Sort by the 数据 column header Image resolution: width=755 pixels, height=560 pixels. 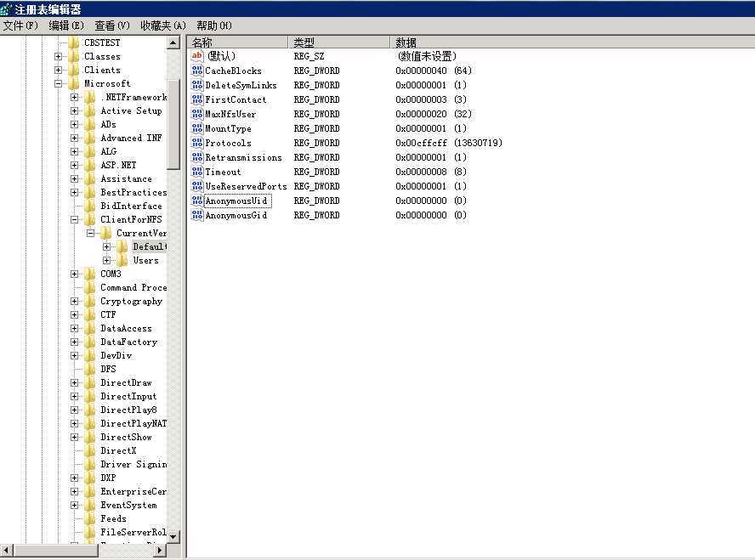point(572,42)
